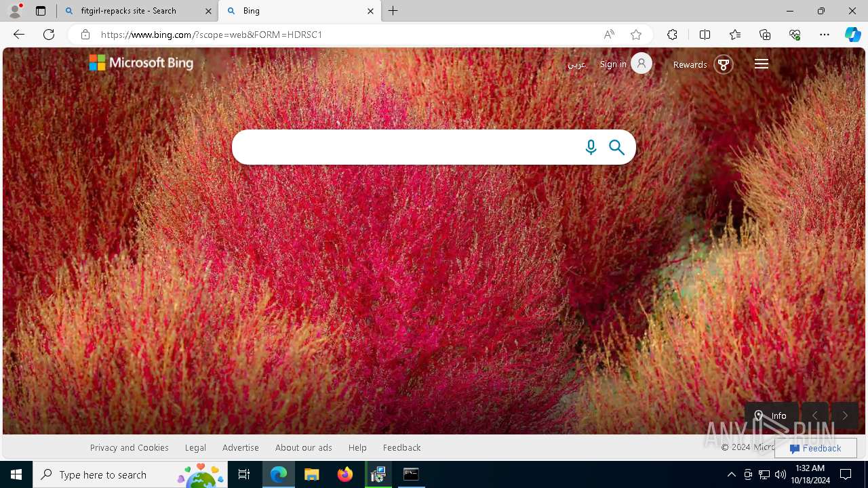Open About our ads link
This screenshot has height=488, width=868.
[x=304, y=447]
